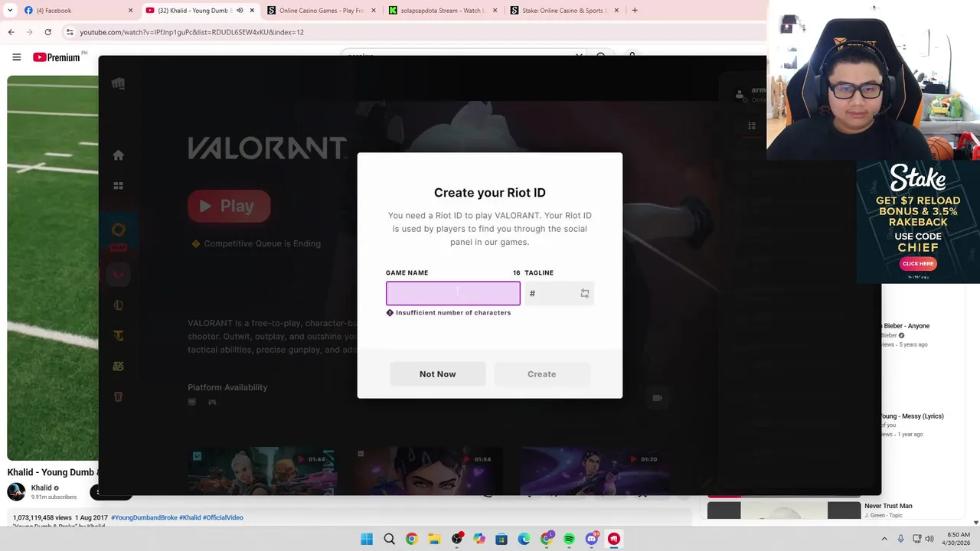Viewport: 980px width, 551px height.
Task: Click the Create button in Riot ID dialog
Action: (x=541, y=374)
